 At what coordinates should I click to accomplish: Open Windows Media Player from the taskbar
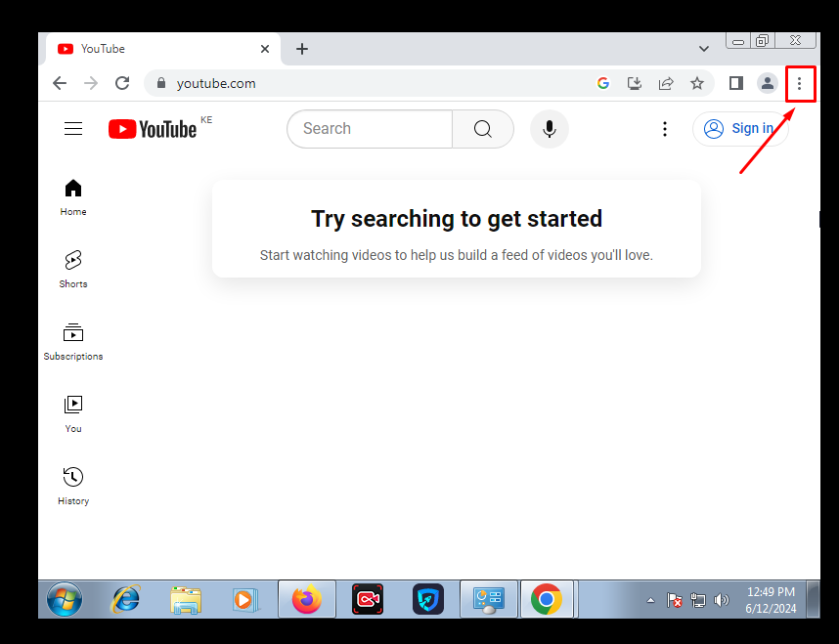245,599
